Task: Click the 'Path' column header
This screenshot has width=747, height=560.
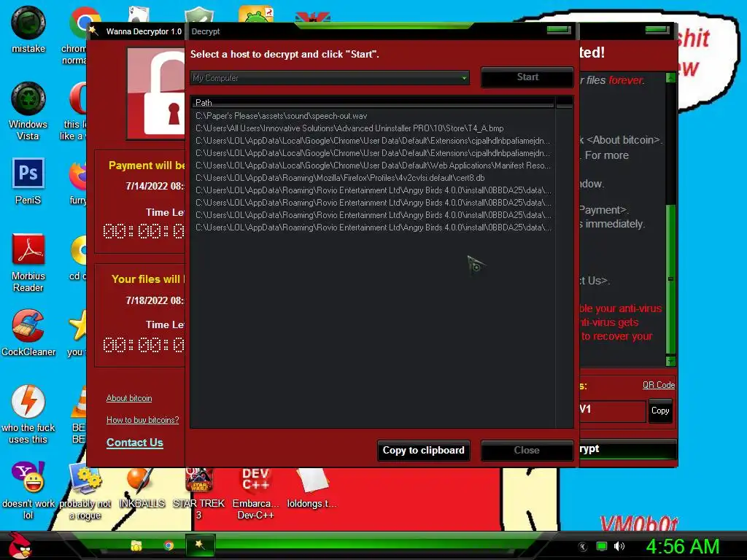Action: click(373, 102)
